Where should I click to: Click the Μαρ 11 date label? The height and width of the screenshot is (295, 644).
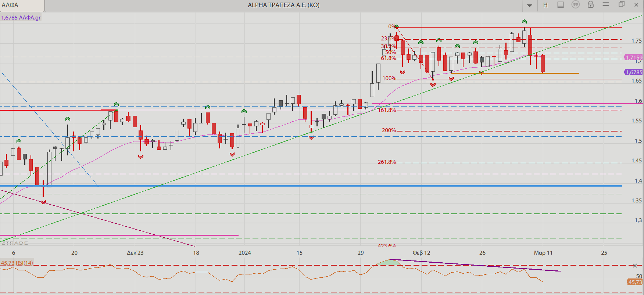(543, 253)
